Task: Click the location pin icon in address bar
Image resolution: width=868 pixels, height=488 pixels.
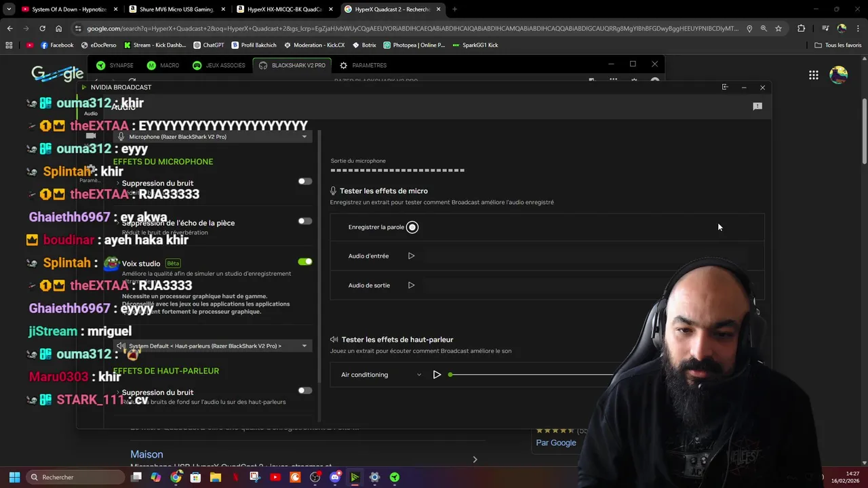Action: tap(749, 28)
